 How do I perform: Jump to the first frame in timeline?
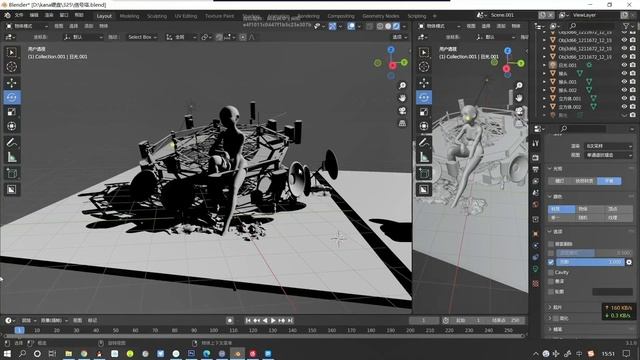(x=248, y=321)
